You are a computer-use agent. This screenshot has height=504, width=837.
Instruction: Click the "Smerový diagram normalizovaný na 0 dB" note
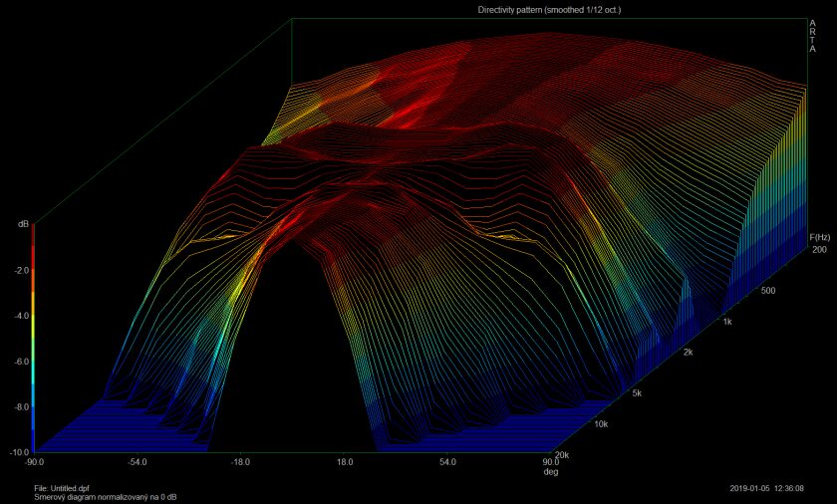(106, 497)
